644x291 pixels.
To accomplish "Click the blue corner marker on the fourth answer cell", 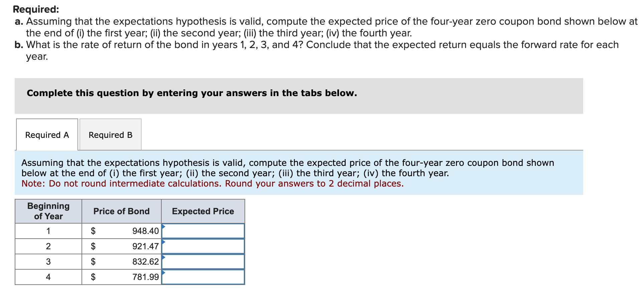I will (164, 272).
